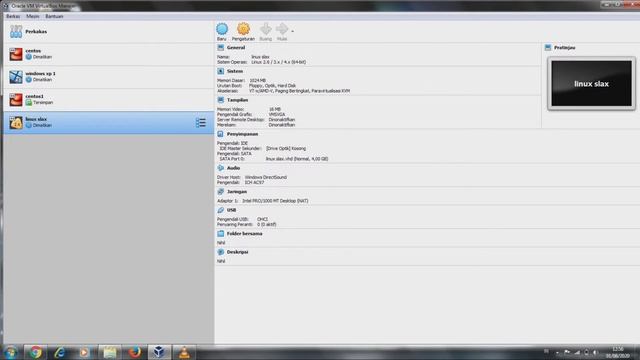Open the Penyimpanan section header link

242,134
